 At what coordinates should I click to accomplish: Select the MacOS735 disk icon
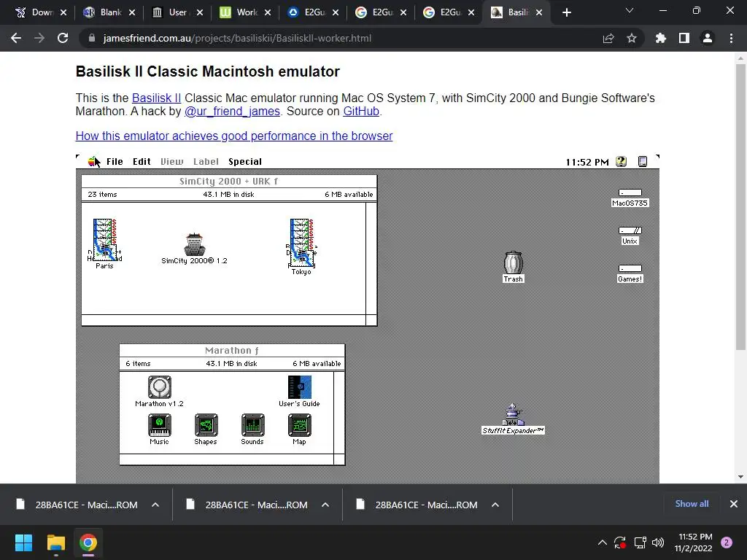coord(630,192)
